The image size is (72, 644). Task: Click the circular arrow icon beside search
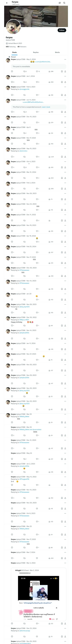tap(60, 3)
